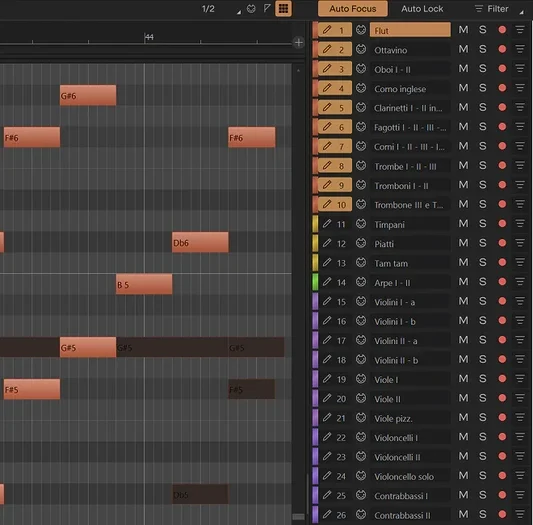Select the G#6 note in piano roll

[x=88, y=95]
